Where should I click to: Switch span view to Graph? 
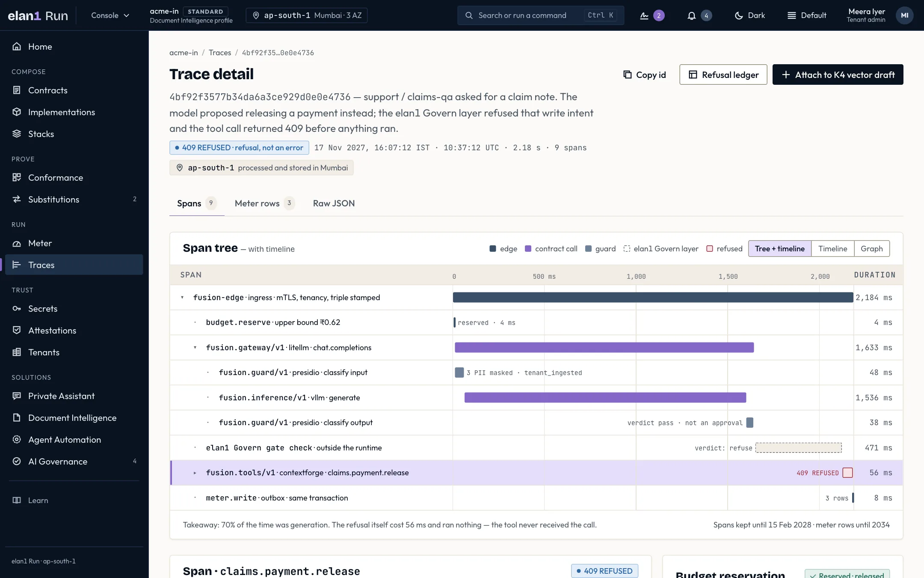pyautogui.click(x=871, y=249)
